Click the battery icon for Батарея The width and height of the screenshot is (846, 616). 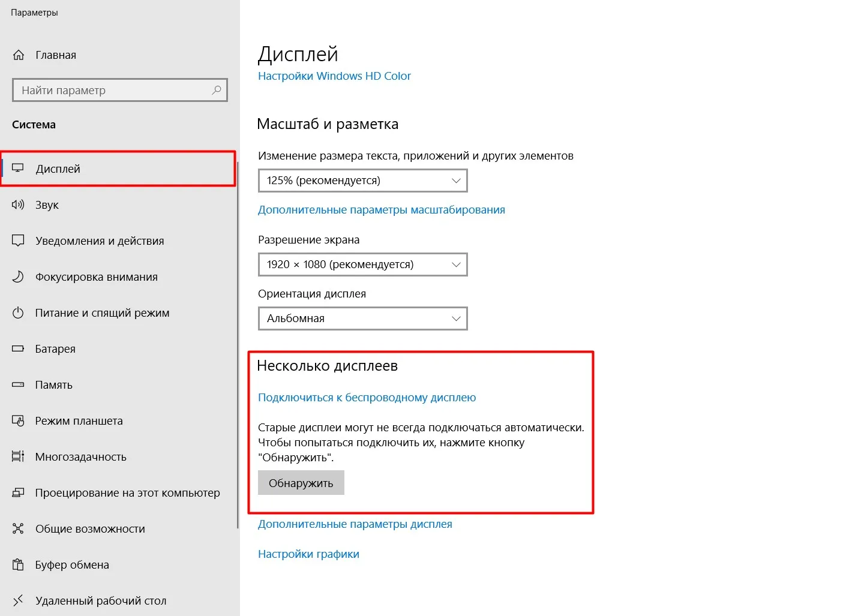coord(18,348)
